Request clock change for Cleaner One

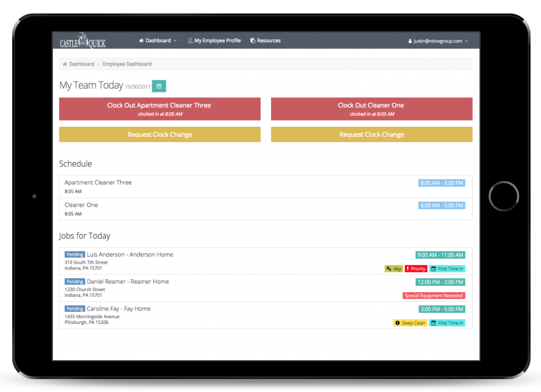(x=371, y=135)
